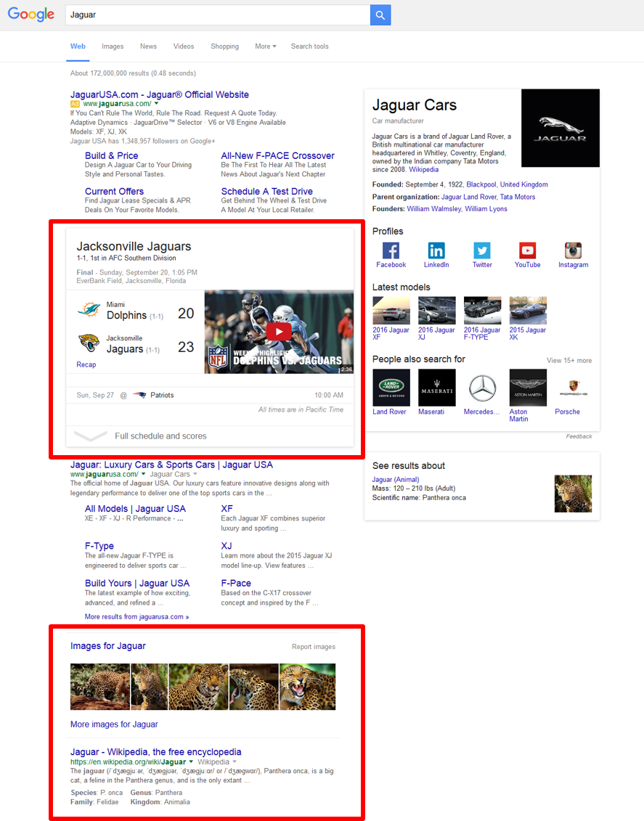
Task: Switch to the Images tab
Action: (113, 46)
